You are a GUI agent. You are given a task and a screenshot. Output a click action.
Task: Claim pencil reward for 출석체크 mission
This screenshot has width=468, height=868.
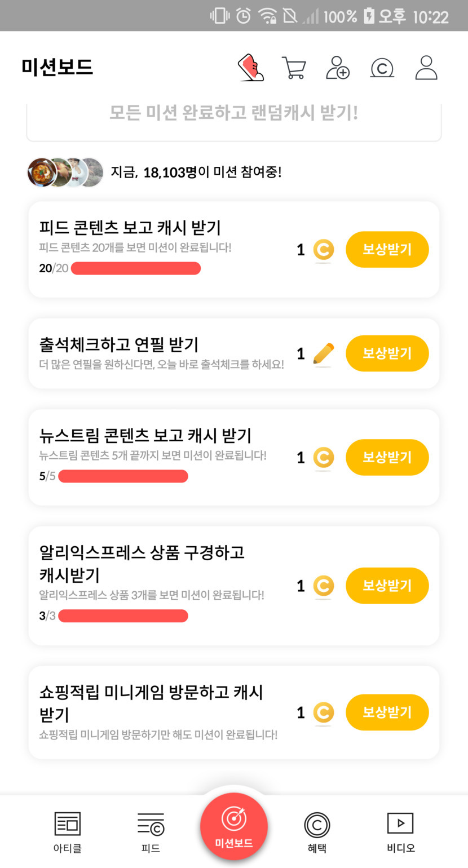click(387, 353)
